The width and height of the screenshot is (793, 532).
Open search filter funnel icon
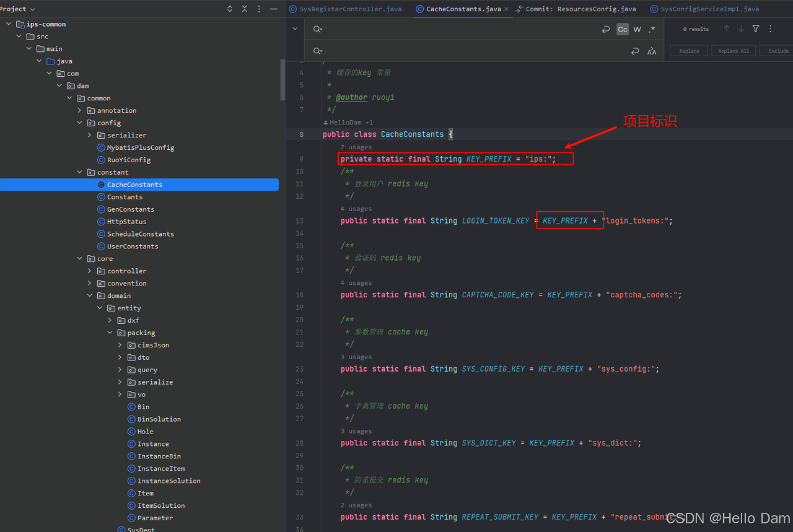coord(756,29)
